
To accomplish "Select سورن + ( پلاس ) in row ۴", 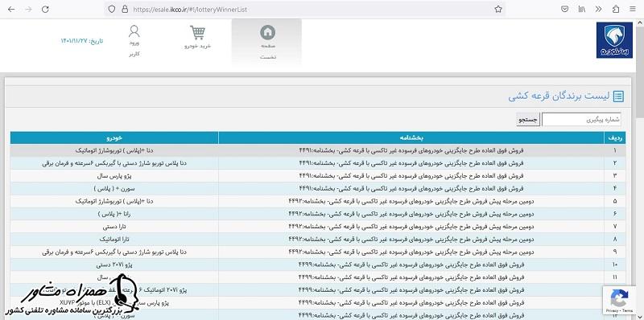I will [114, 189].
